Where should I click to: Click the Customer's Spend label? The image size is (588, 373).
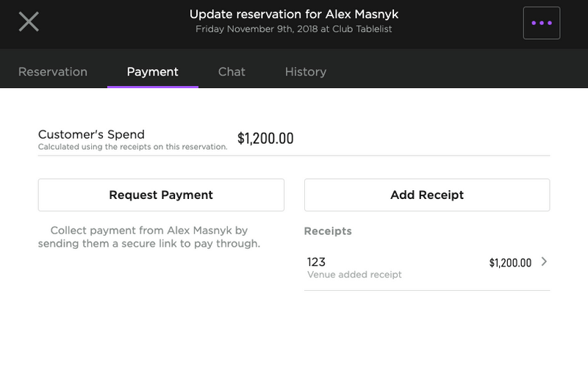91,134
